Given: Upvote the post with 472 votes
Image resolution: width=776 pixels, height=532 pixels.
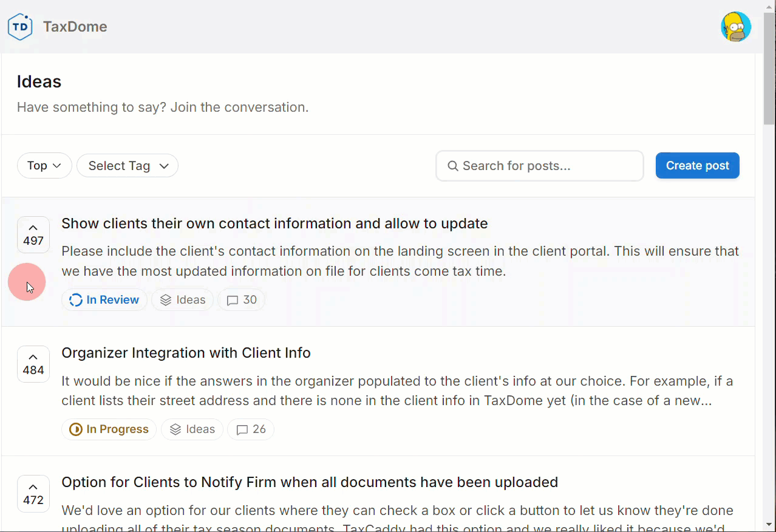Looking at the screenshot, I should pyautogui.click(x=33, y=493).
